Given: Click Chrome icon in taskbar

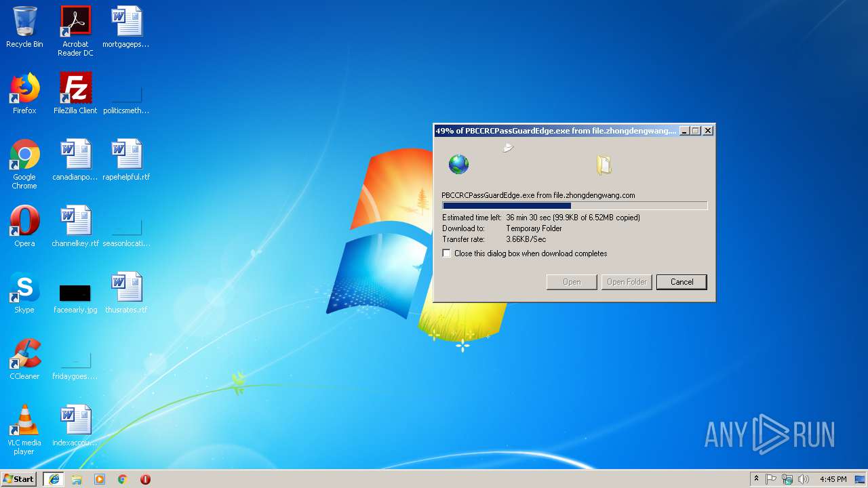Looking at the screenshot, I should tap(123, 479).
